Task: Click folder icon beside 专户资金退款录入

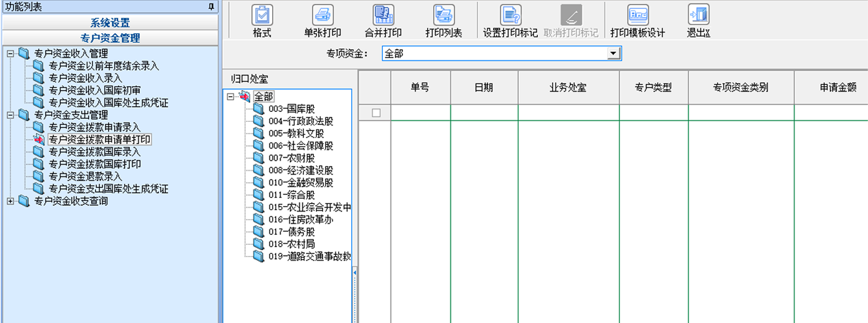Action: (x=38, y=176)
